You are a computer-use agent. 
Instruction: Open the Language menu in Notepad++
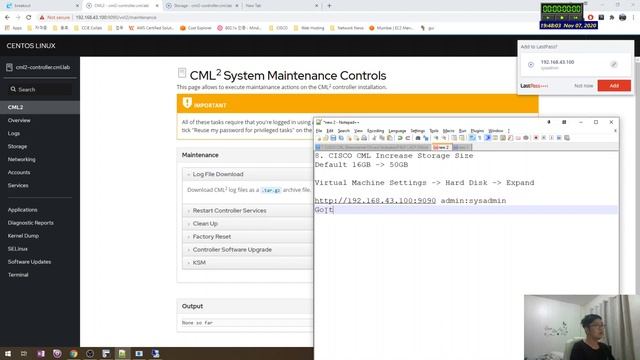click(x=397, y=131)
